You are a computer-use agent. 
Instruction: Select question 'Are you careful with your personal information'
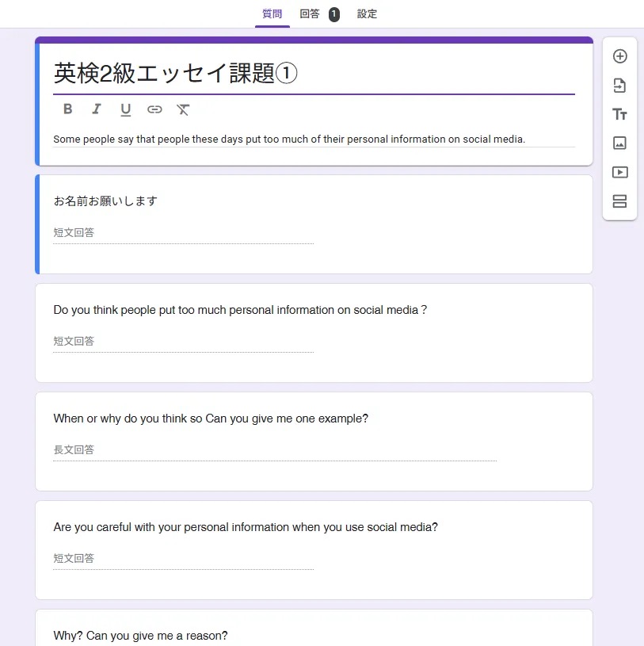[246, 527]
